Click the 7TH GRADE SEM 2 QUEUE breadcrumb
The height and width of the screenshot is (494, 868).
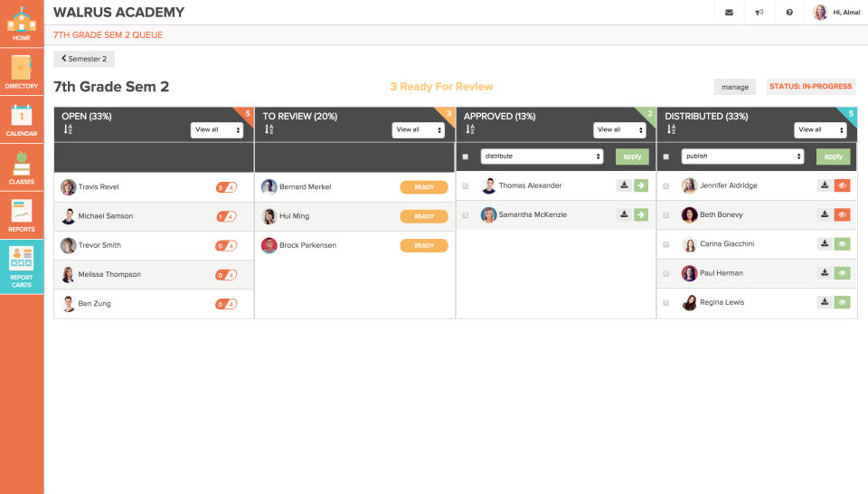point(108,35)
